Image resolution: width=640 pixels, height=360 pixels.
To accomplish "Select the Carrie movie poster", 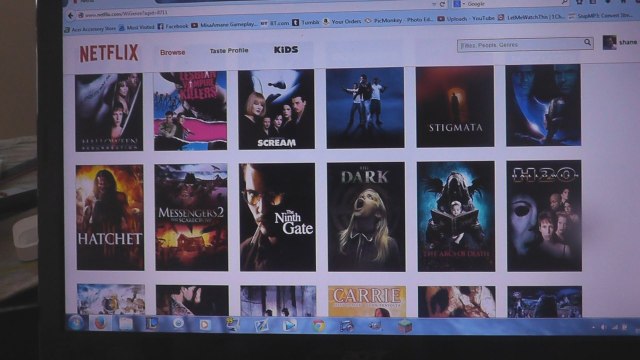I will (x=367, y=302).
